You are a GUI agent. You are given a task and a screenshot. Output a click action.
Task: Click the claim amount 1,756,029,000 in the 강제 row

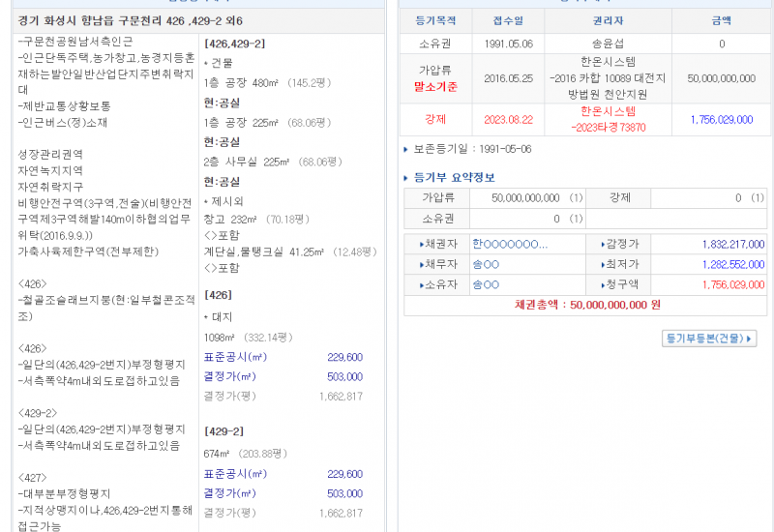pyautogui.click(x=721, y=120)
